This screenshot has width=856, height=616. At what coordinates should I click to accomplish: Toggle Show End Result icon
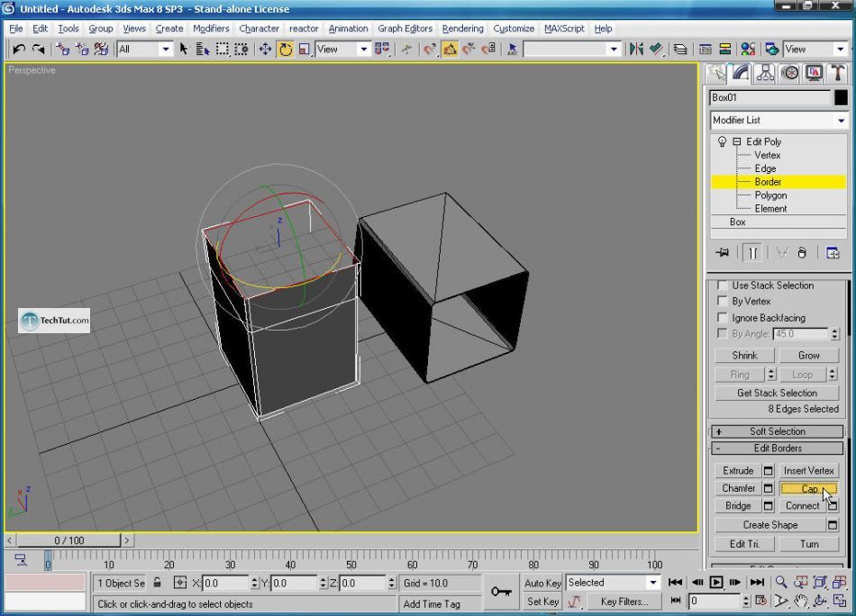752,253
